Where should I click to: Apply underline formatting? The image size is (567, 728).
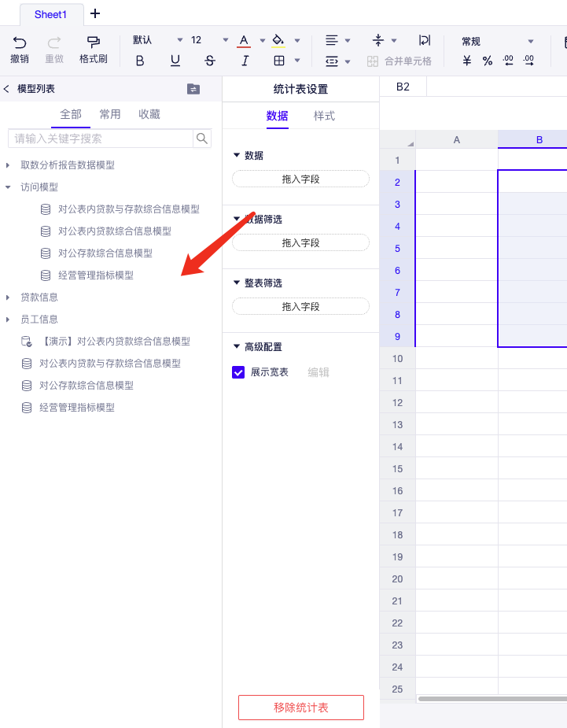click(x=175, y=61)
